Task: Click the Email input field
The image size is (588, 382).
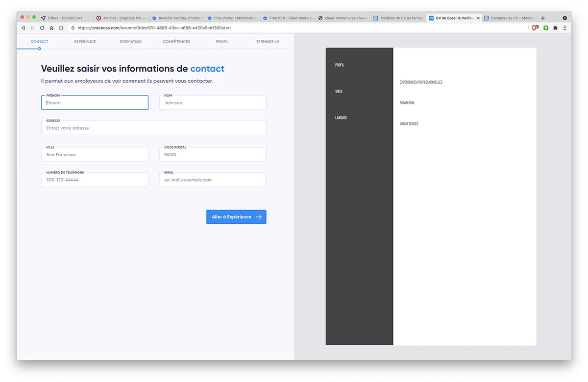Action: pyautogui.click(x=213, y=180)
